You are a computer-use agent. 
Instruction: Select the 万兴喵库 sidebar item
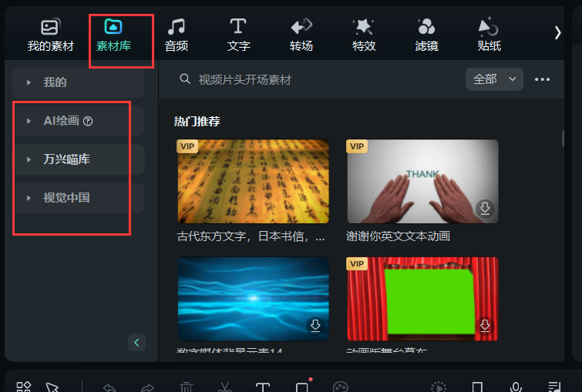tap(79, 159)
